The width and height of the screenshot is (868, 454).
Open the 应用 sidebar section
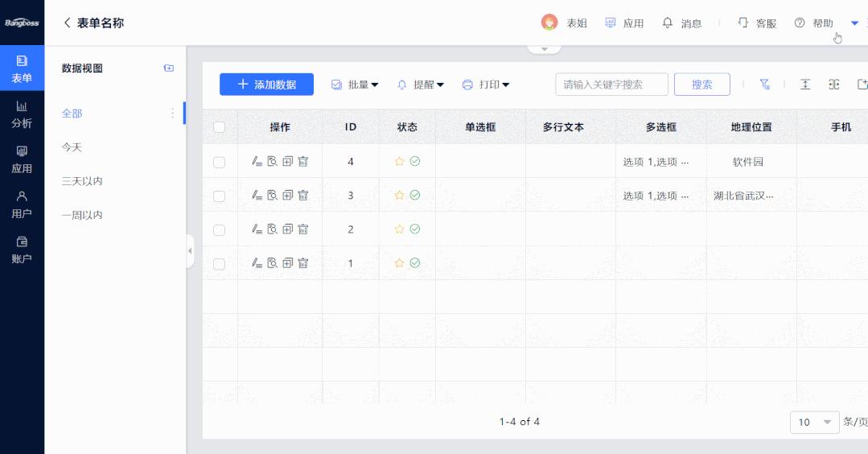point(23,159)
